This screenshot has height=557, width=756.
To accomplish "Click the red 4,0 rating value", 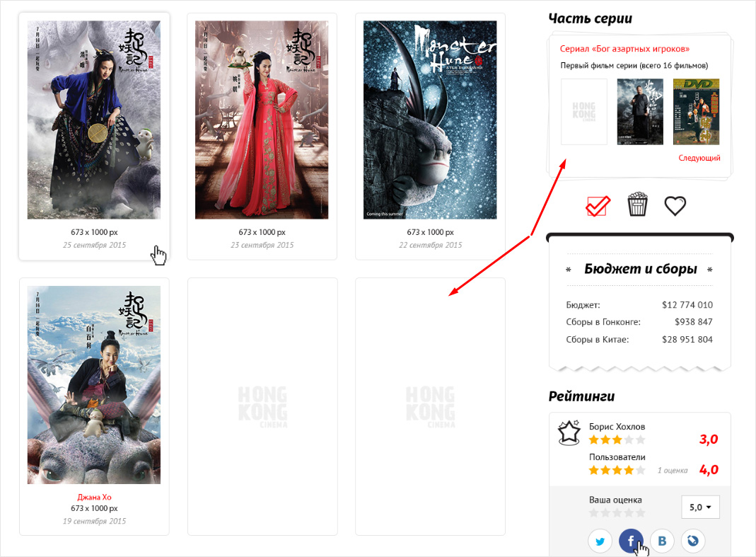I will point(709,470).
